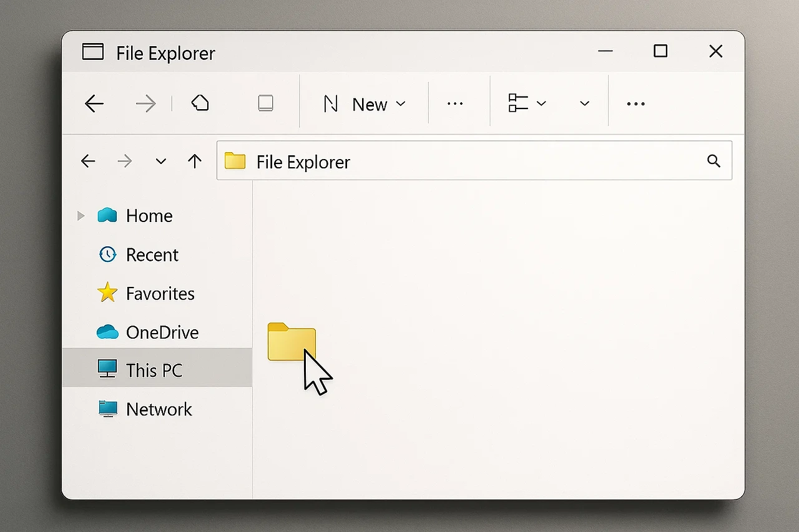Go up one folder level

[195, 162]
